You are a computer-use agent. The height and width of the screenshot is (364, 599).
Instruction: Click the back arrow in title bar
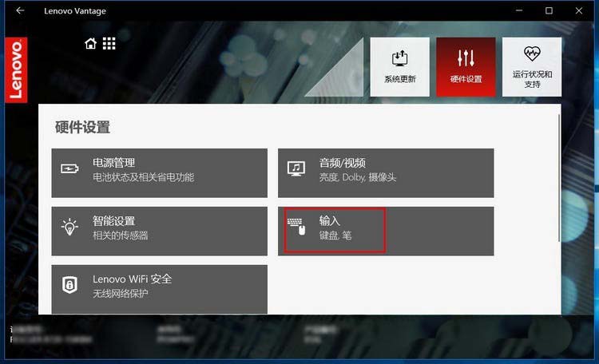(x=20, y=10)
